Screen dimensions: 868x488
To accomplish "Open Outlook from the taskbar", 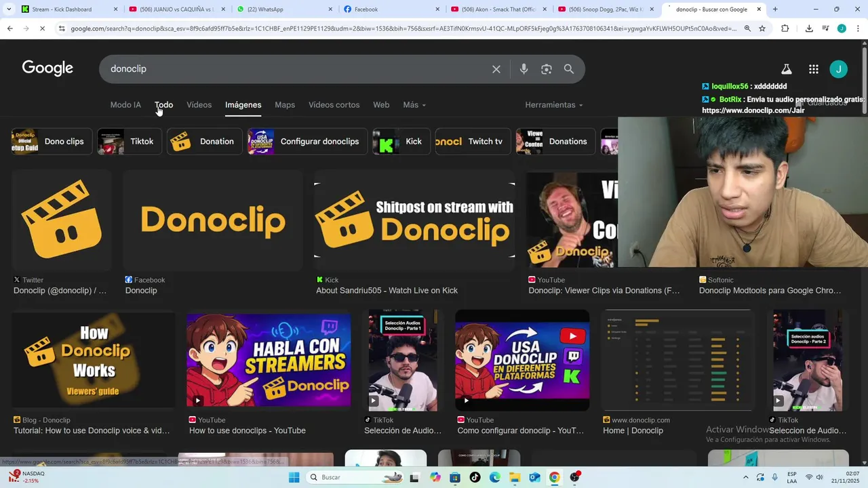I will point(534,477).
